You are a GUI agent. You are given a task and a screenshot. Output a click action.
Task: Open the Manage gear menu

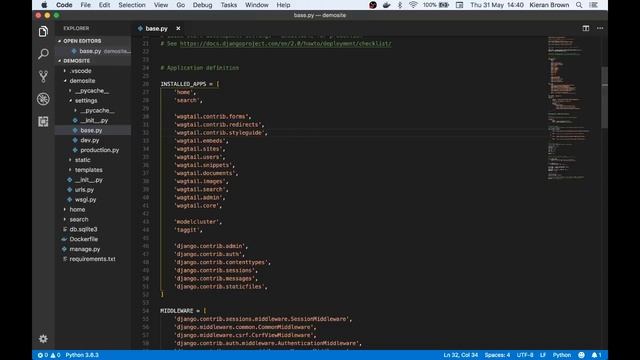43,339
